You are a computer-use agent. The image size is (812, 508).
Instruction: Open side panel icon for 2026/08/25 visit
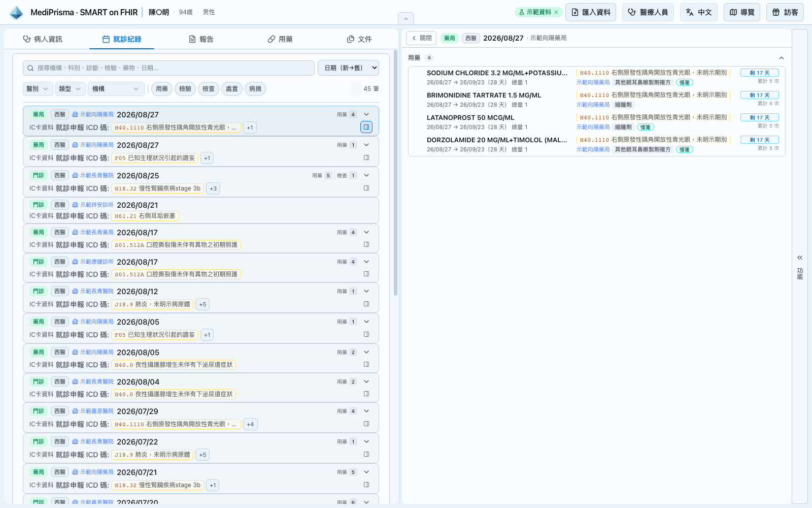[366, 188]
